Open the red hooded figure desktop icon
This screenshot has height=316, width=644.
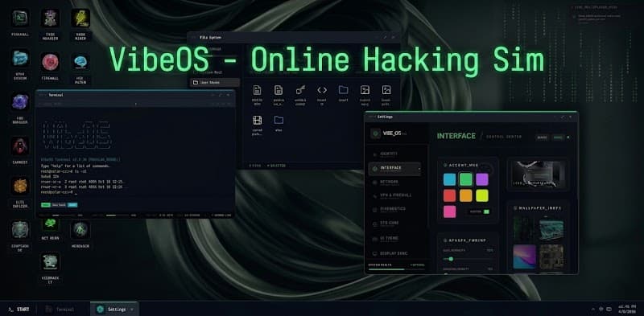[x=20, y=146]
